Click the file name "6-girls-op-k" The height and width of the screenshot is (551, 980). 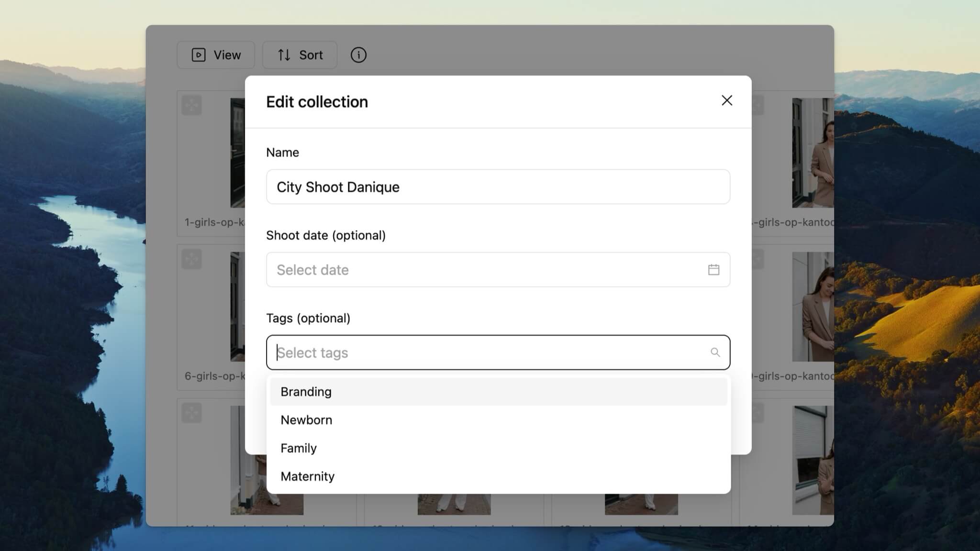point(215,376)
